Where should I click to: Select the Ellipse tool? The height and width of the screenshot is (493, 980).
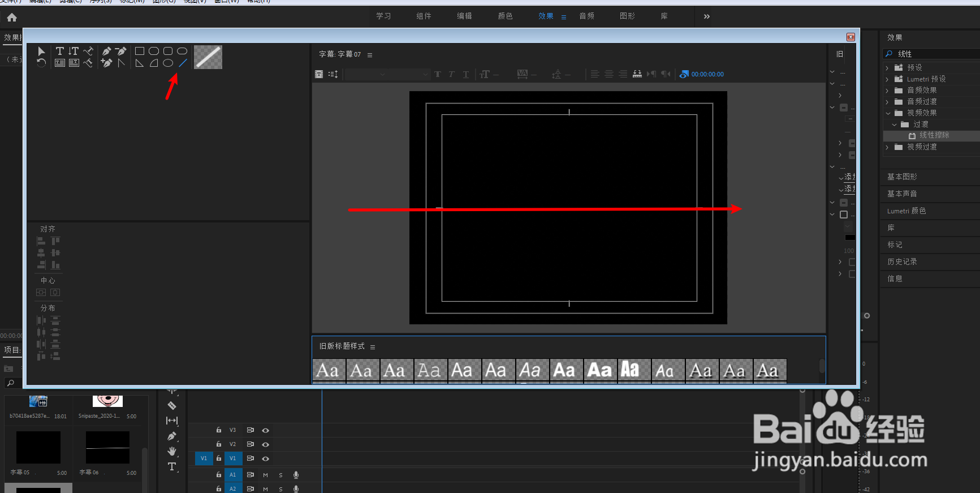[168, 63]
